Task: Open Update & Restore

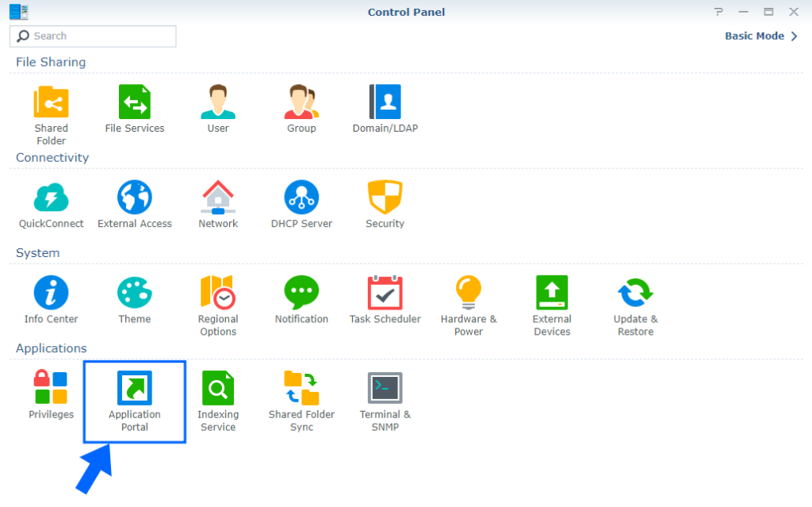Action: click(x=635, y=293)
